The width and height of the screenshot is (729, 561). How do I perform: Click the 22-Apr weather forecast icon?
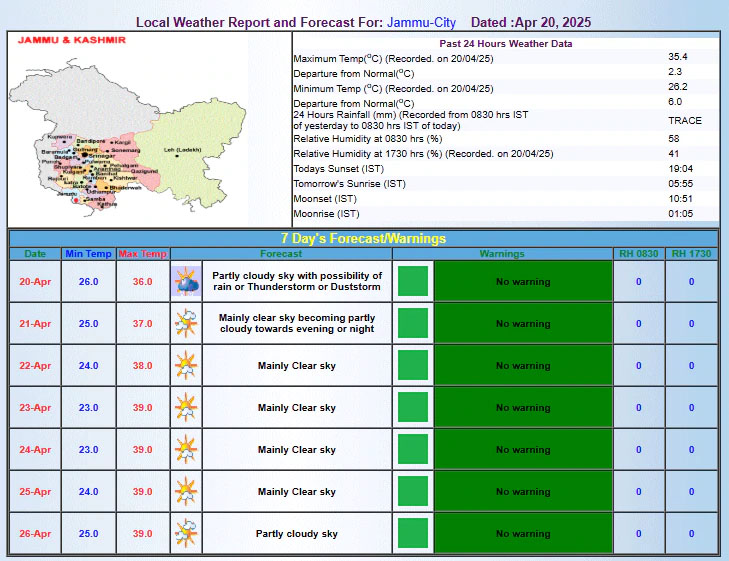point(186,366)
